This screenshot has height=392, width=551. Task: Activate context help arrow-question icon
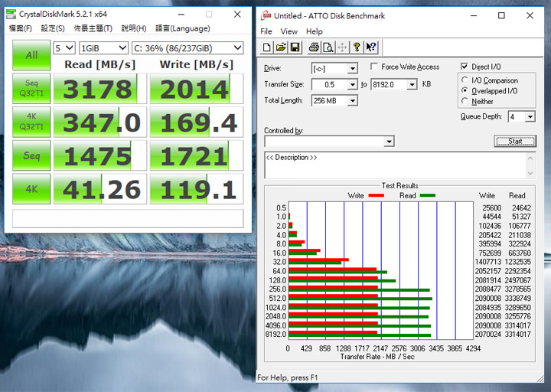click(x=370, y=47)
